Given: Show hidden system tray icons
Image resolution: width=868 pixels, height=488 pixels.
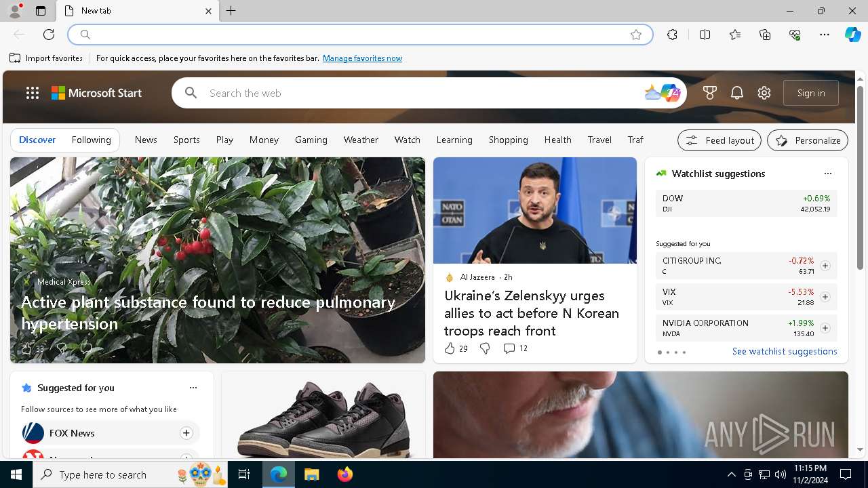Looking at the screenshot, I should [732, 474].
